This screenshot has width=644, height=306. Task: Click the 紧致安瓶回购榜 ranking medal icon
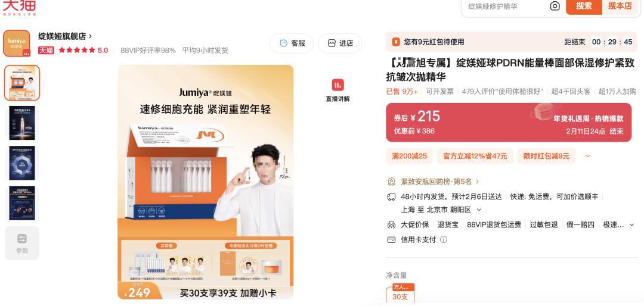click(391, 182)
